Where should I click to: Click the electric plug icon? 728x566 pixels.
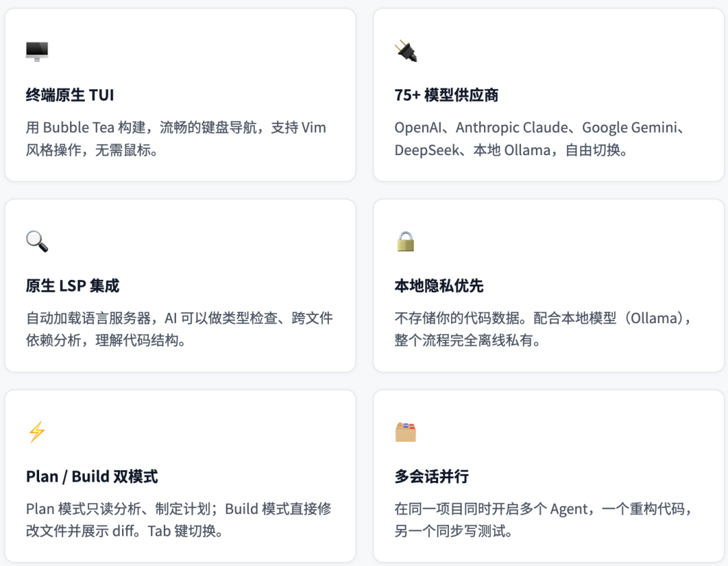[406, 51]
